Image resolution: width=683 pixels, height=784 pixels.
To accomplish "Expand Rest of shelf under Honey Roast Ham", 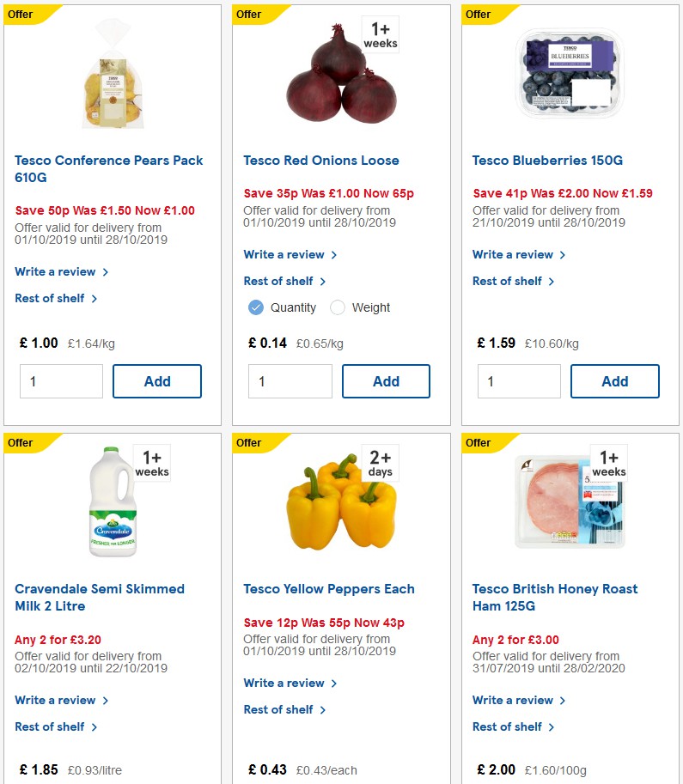I will click(509, 726).
